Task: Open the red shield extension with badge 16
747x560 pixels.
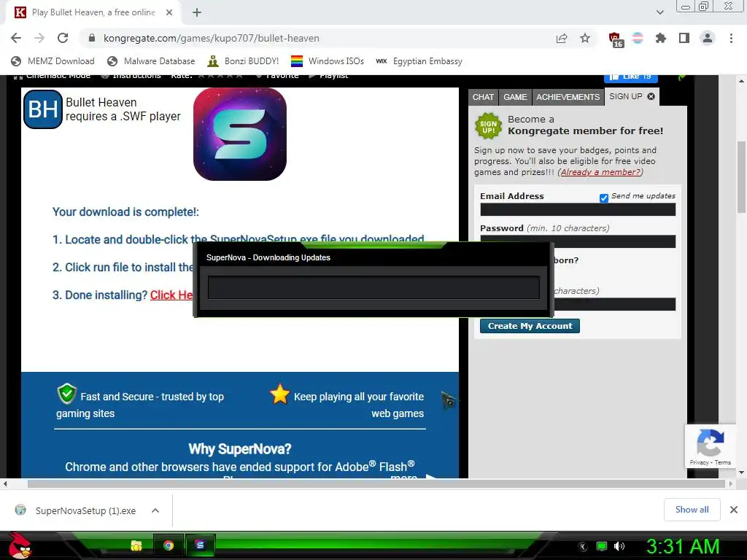Action: [x=616, y=39]
